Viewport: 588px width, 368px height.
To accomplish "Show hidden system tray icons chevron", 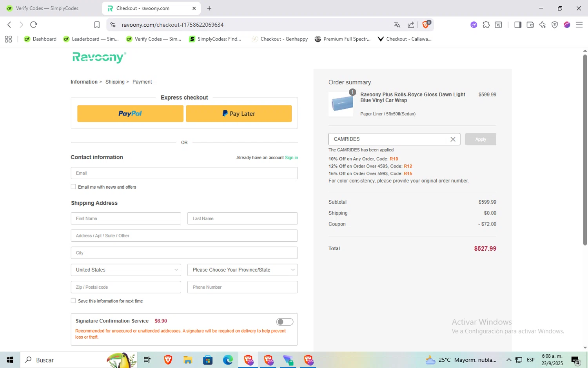I will click(x=508, y=360).
